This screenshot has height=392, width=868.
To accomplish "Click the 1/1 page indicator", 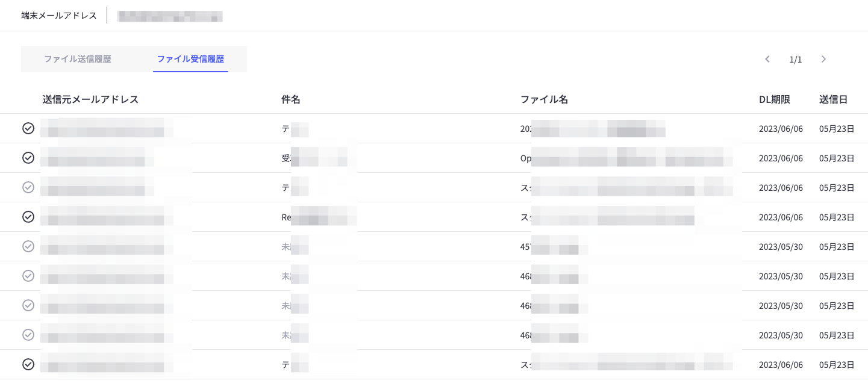I will 796,60.
